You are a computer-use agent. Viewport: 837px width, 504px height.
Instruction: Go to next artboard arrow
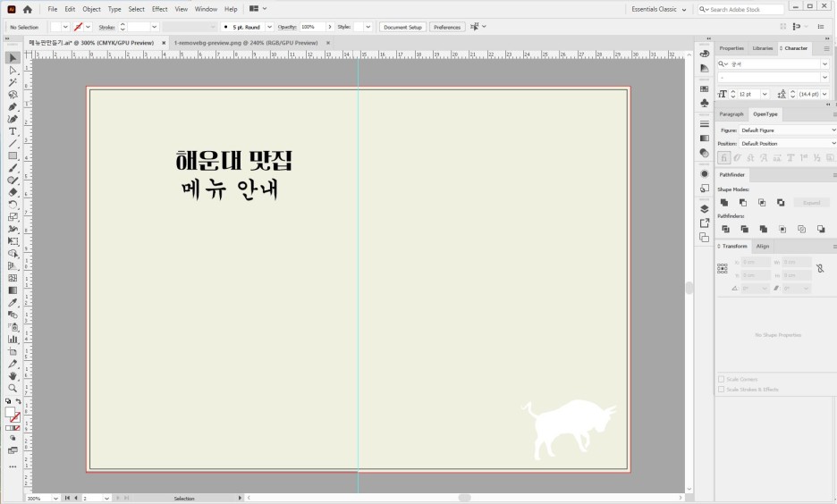[118, 498]
